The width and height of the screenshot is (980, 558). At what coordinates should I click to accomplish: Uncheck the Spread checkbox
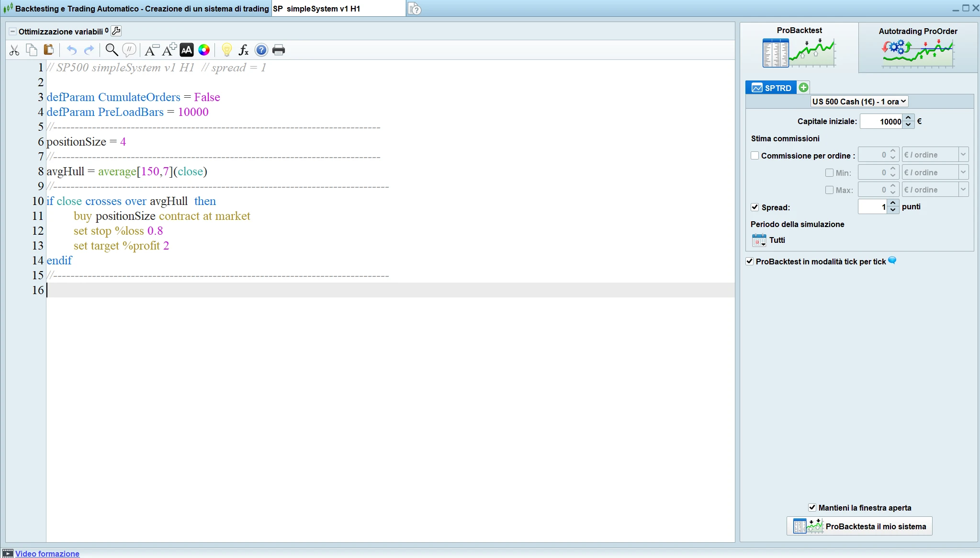click(755, 207)
